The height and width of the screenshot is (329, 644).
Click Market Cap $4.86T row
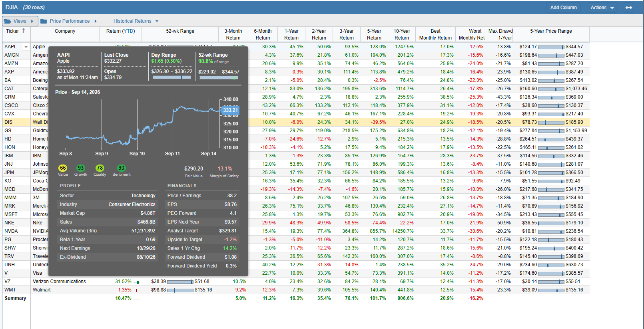[108, 213]
